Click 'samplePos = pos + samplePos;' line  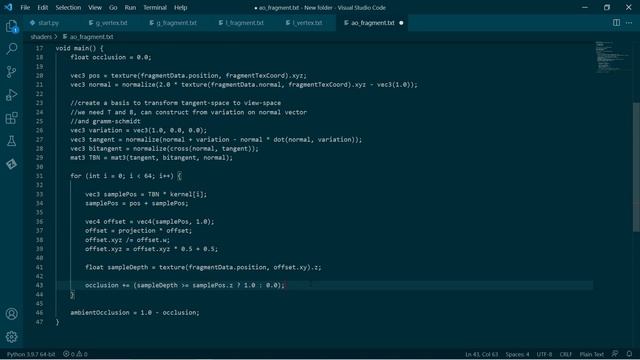point(137,203)
